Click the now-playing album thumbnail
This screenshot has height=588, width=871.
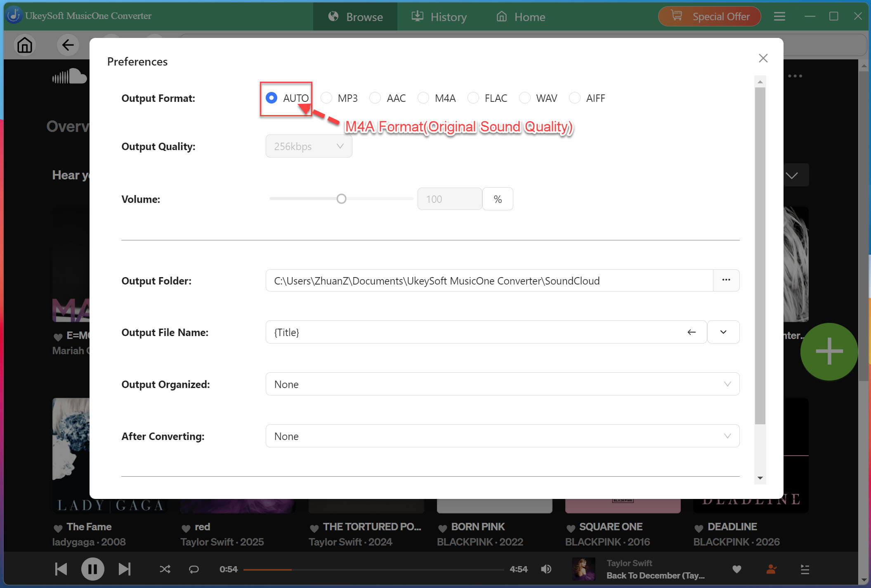tap(584, 569)
